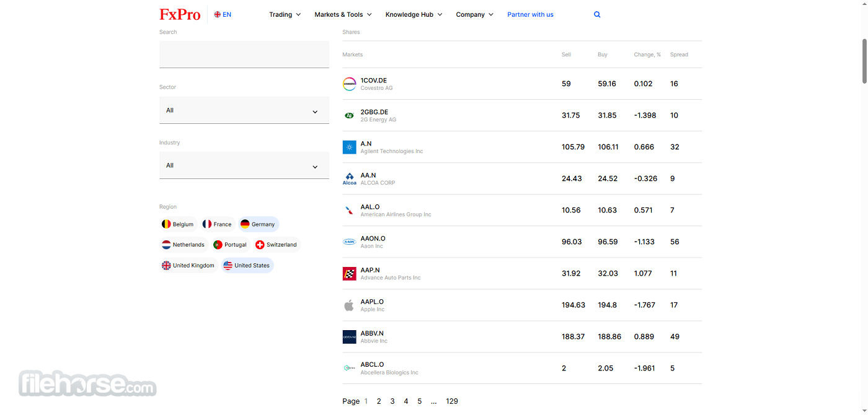
Task: Click the Spread column header
Action: [x=679, y=55]
